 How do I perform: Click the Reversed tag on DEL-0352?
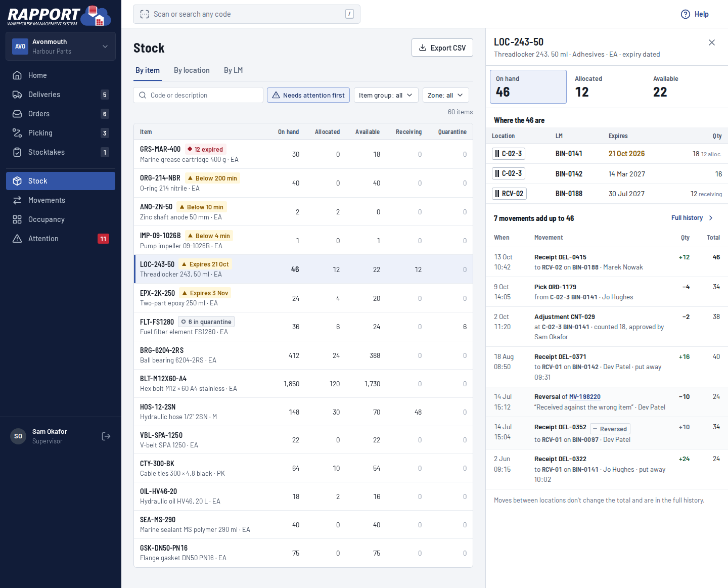[x=610, y=429]
